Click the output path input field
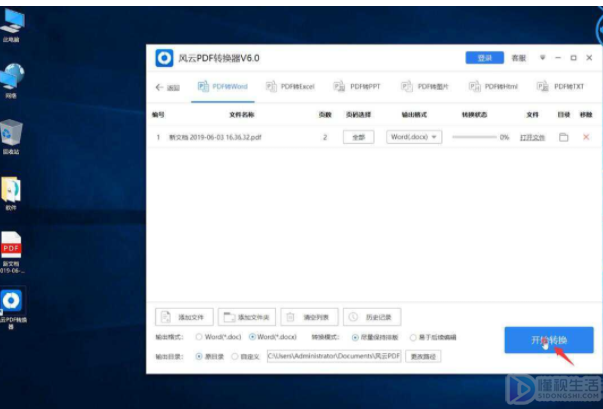 [x=334, y=356]
